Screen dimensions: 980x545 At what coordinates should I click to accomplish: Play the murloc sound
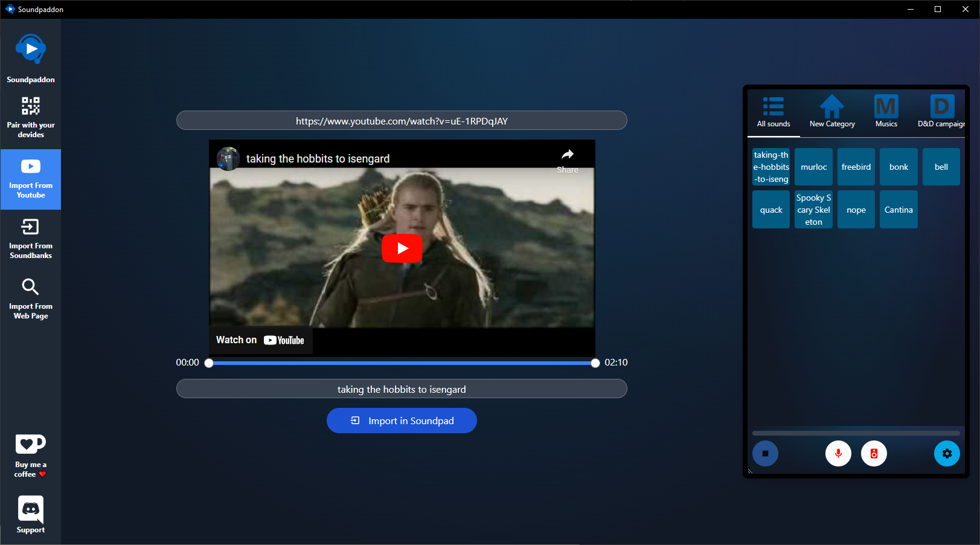(814, 167)
